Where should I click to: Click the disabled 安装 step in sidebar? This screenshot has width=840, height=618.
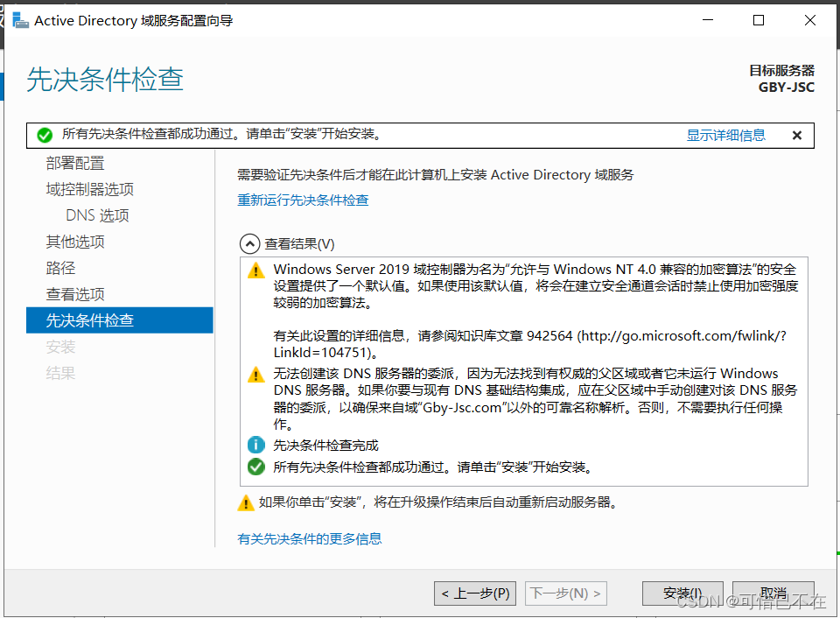point(60,347)
